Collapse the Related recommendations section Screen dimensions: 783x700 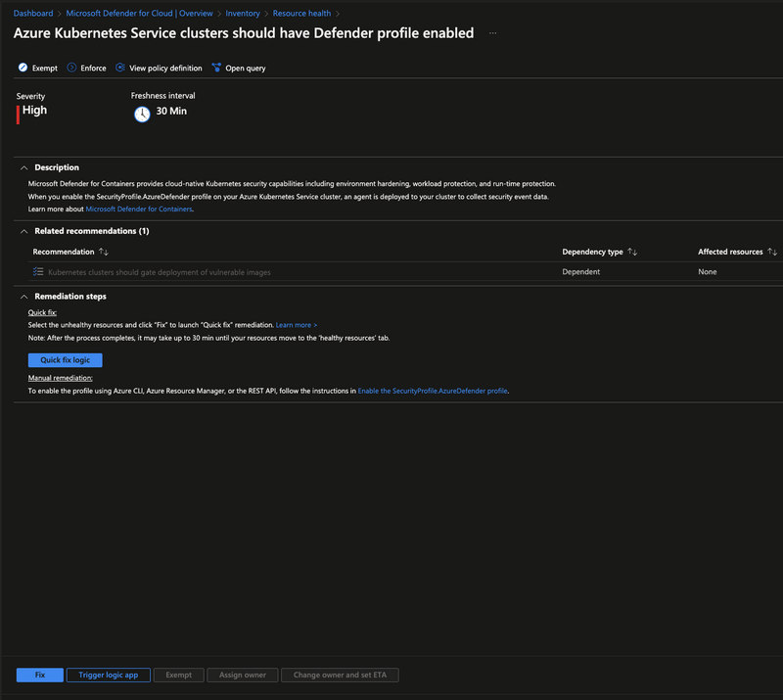tap(23, 231)
